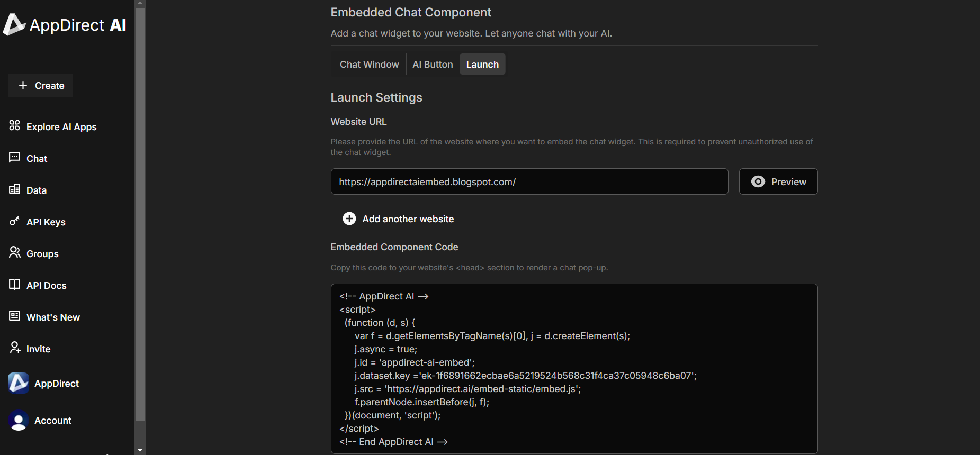Click the sidebar scrollbar down arrow
The width and height of the screenshot is (980, 455).
pyautogui.click(x=140, y=450)
